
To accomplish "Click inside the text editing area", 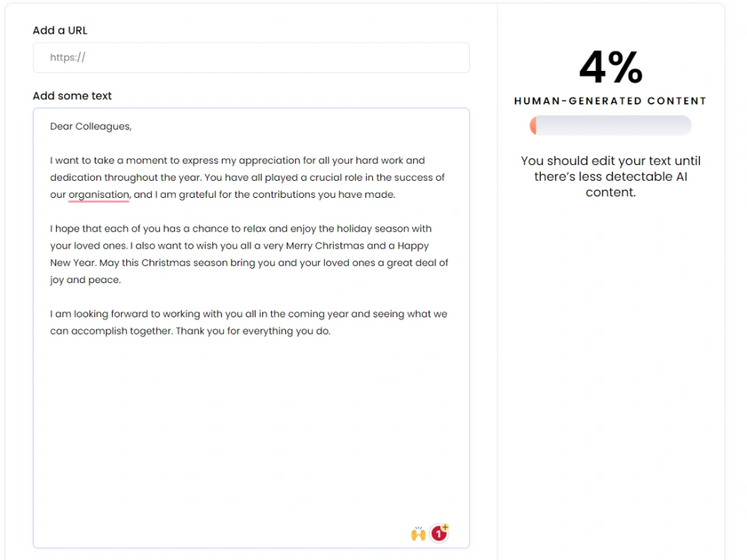I will pyautogui.click(x=251, y=411).
